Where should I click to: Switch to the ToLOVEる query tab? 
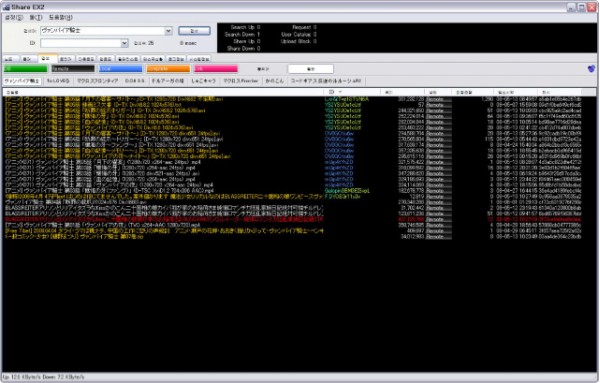pyautogui.click(x=58, y=81)
